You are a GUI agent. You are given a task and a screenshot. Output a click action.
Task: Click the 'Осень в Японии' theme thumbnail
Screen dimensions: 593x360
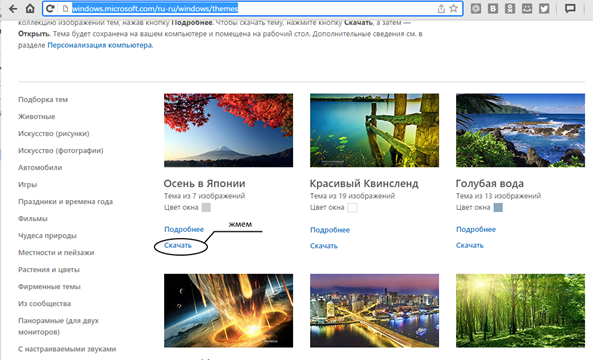click(228, 130)
